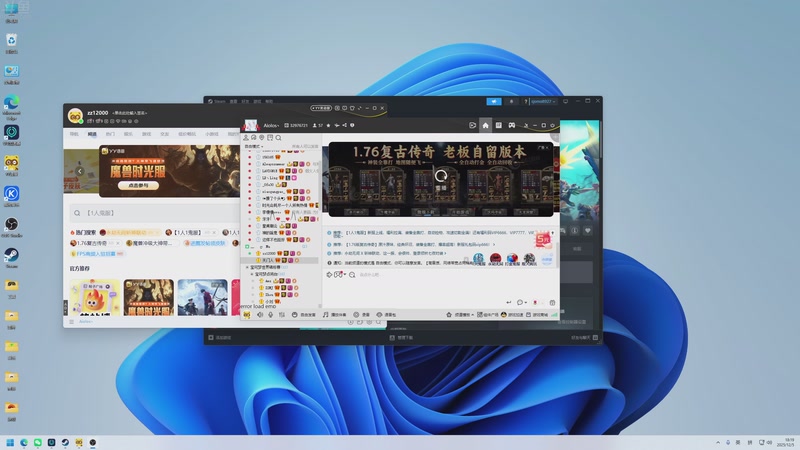
Task: Collapse the 宝可梦 sub-channel under it
Action: [252, 274]
